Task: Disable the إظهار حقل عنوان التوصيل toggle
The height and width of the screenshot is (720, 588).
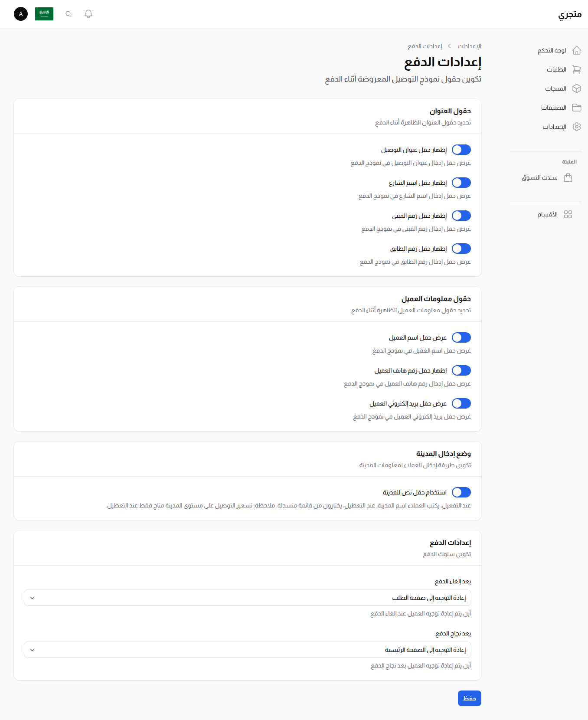Action: [461, 150]
